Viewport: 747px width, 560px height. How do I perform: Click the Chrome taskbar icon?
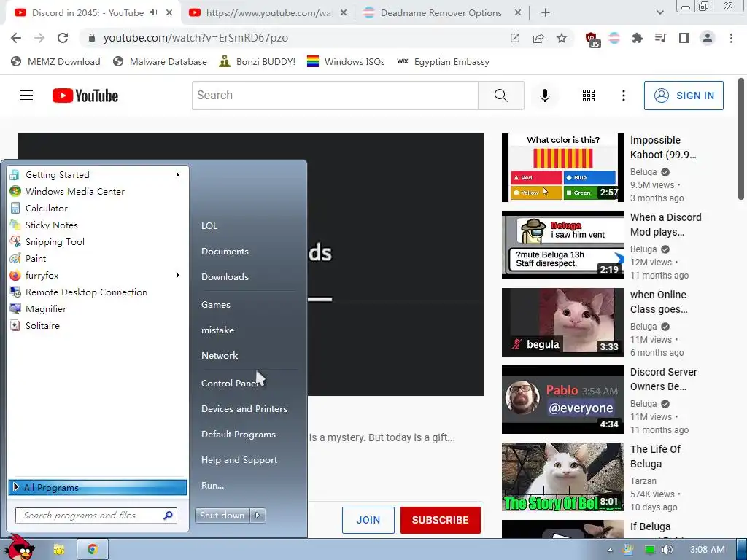click(92, 549)
